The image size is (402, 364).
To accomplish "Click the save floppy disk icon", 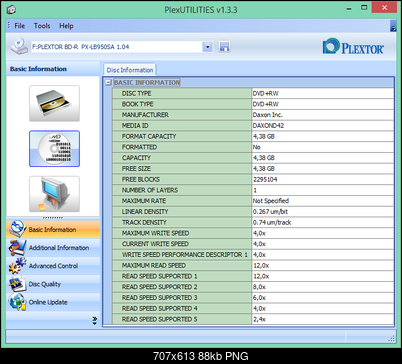I will 224,47.
